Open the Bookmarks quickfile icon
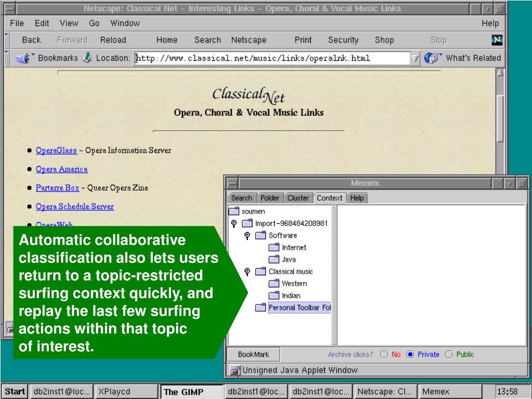 click(24, 58)
